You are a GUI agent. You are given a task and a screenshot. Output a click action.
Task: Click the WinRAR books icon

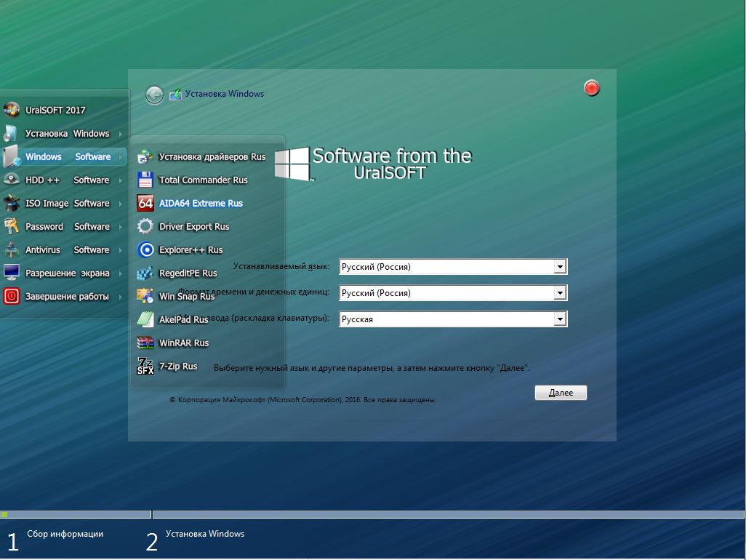click(x=145, y=343)
